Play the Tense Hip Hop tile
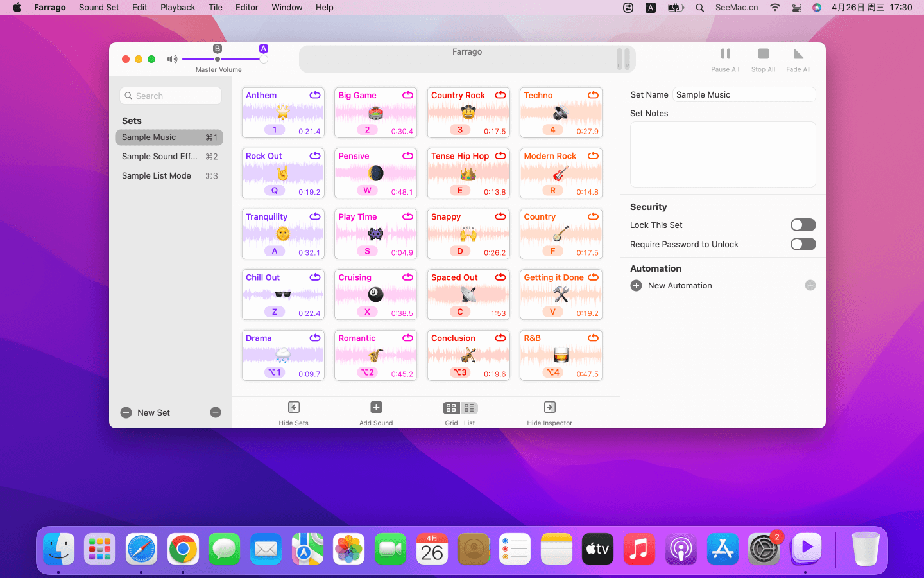Image resolution: width=924 pixels, height=578 pixels. pyautogui.click(x=468, y=173)
